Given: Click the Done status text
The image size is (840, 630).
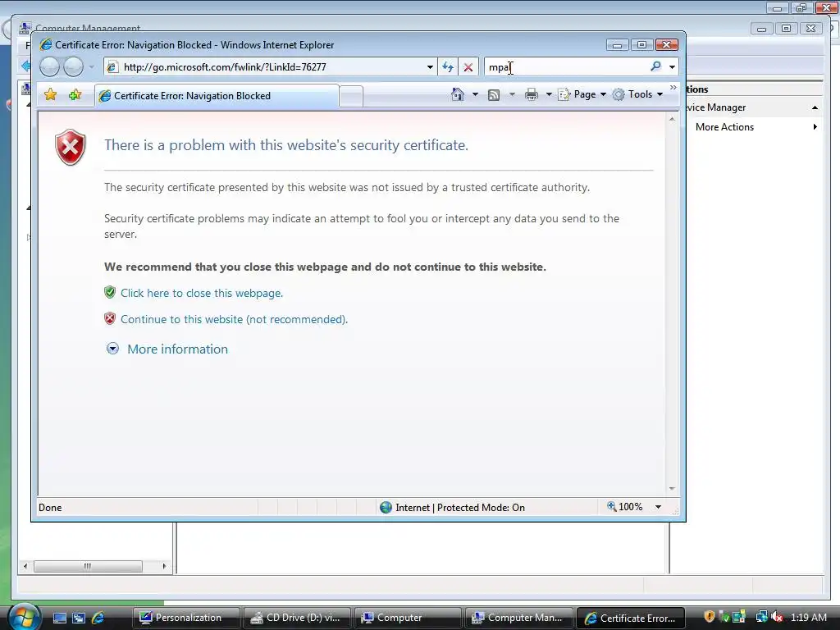Looking at the screenshot, I should click(50, 507).
